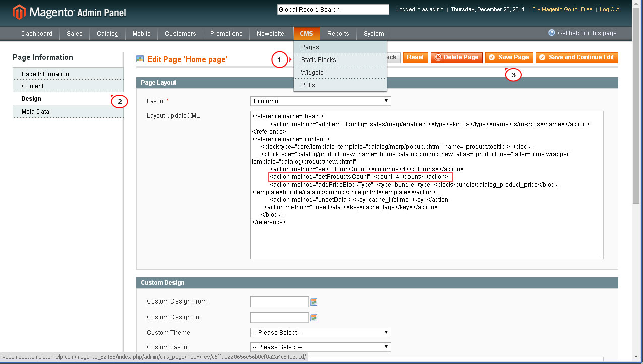This screenshot has height=364, width=643.
Task: Click the Log Out link
Action: point(609,9)
